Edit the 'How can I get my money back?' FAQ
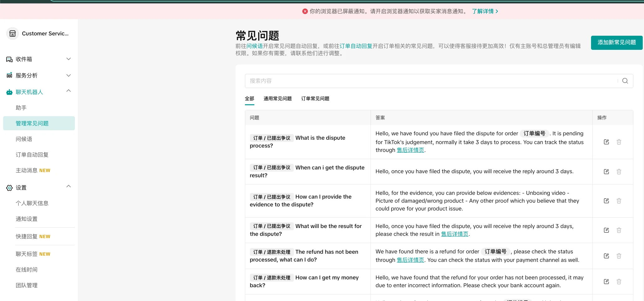The image size is (644, 301). [x=606, y=282]
